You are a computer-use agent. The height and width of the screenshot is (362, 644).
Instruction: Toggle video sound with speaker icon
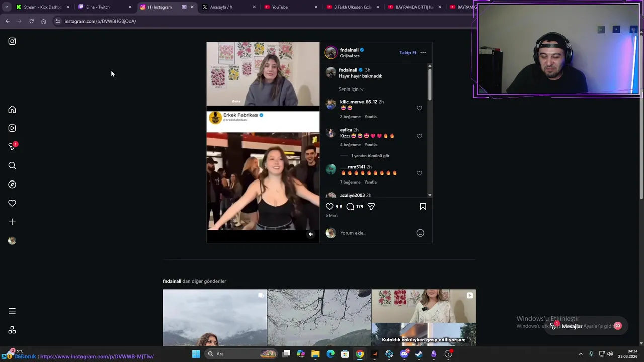pyautogui.click(x=310, y=234)
